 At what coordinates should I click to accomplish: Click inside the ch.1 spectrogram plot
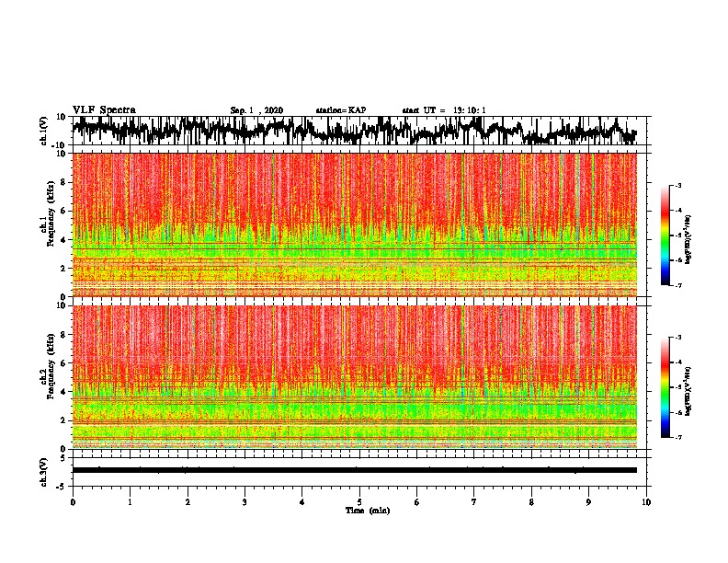(x=355, y=224)
